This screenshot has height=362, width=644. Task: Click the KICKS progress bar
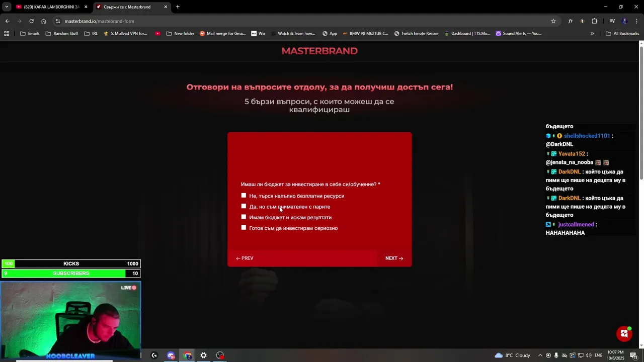pos(71,264)
